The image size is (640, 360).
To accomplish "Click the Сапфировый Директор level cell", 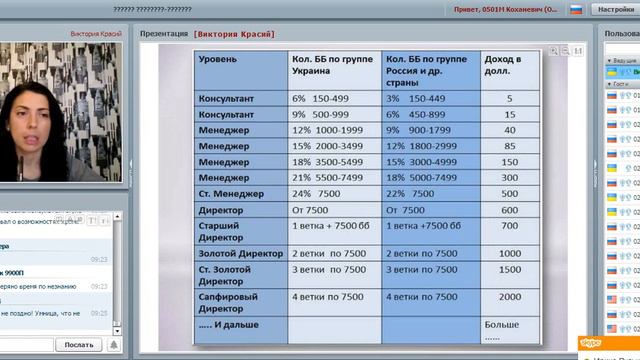I will pyautogui.click(x=241, y=303).
